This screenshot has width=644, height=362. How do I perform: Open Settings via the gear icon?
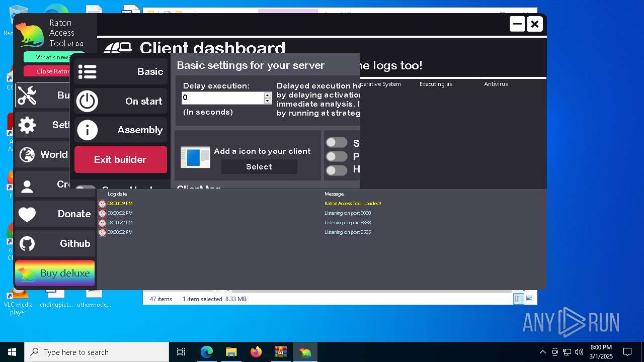(x=27, y=125)
